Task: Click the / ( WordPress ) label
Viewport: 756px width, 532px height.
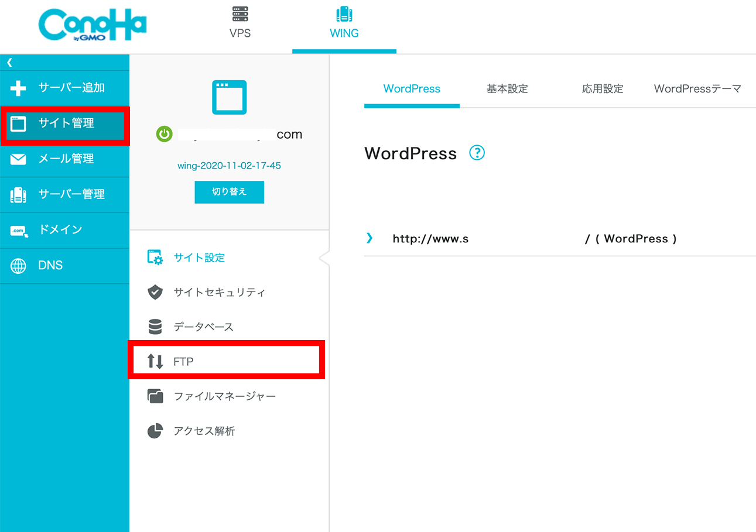Action: (631, 239)
